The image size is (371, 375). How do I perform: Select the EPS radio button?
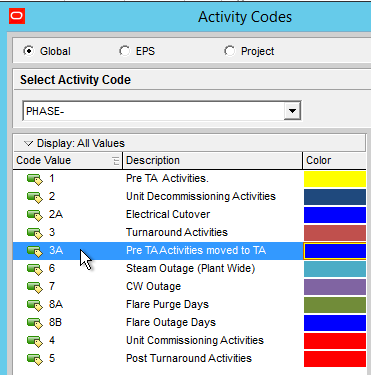(124, 51)
